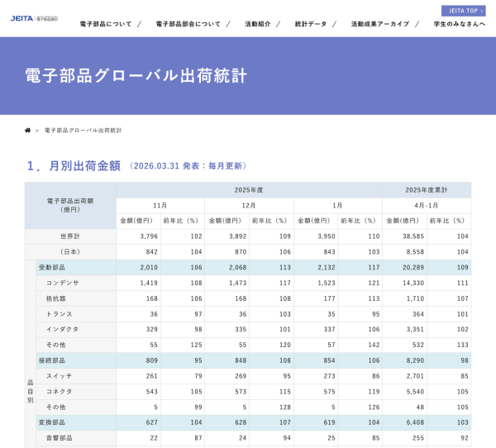Open 統計データ menu item
This screenshot has height=448, width=496.
[x=311, y=24]
